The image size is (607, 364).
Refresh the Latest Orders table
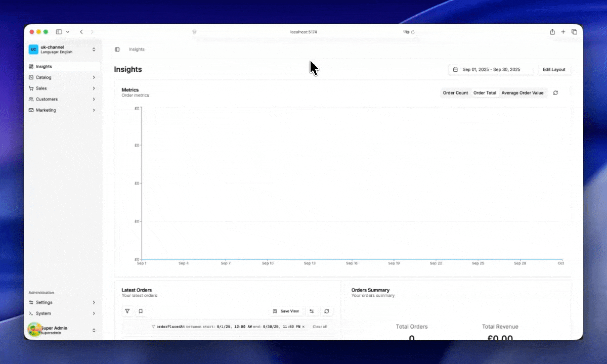pos(327,311)
